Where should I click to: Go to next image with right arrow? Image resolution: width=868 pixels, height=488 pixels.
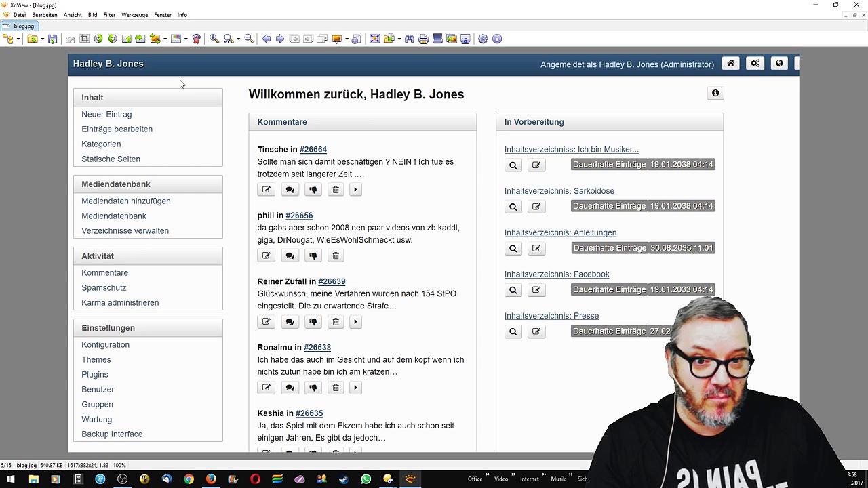[280, 39]
